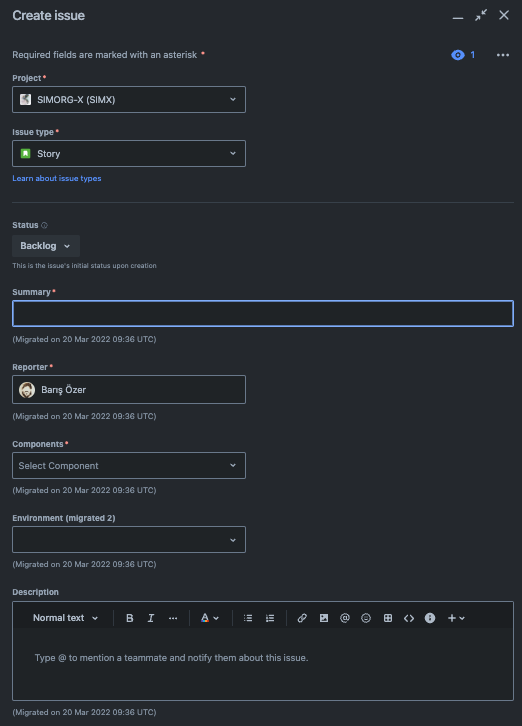Open the emoji picker in description toolbar
The width and height of the screenshot is (522, 726).
pyautogui.click(x=366, y=618)
